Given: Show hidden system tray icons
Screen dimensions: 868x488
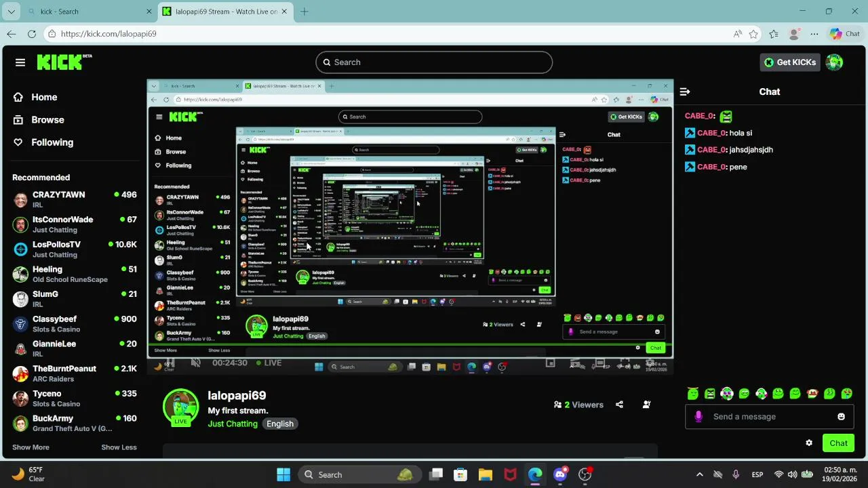Looking at the screenshot, I should 700,474.
